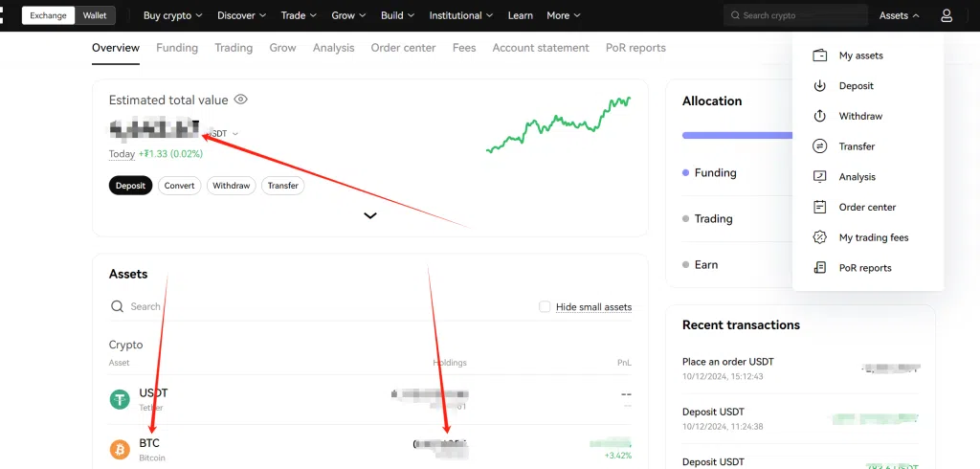Viewport: 980px width, 469px height.
Task: Click the BTC Bitcoin coin icon
Action: (x=120, y=449)
